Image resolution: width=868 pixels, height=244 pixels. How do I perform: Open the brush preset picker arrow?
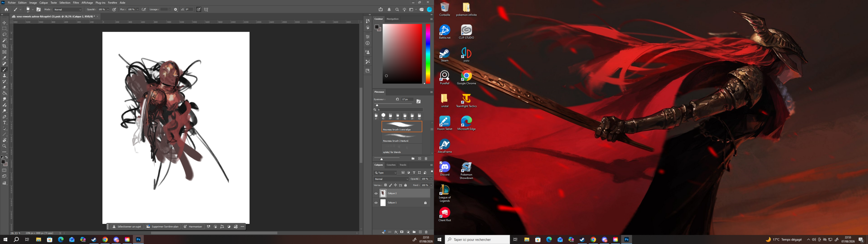33,10
